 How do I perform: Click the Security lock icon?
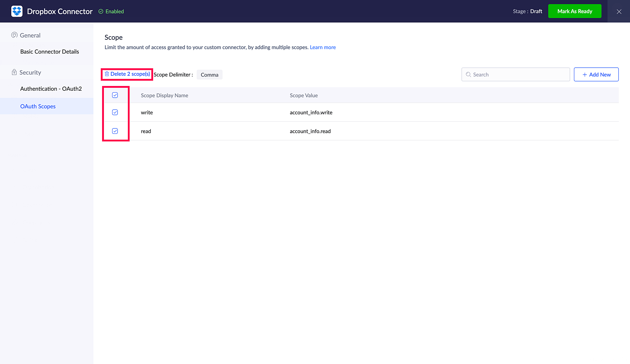[x=14, y=72]
